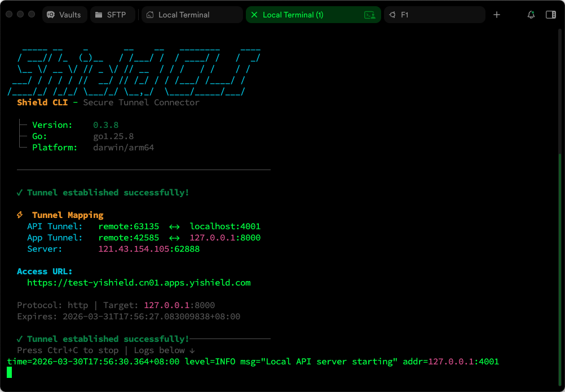
Task: Click the Shield CLI version number 0.3.8
Action: (106, 125)
